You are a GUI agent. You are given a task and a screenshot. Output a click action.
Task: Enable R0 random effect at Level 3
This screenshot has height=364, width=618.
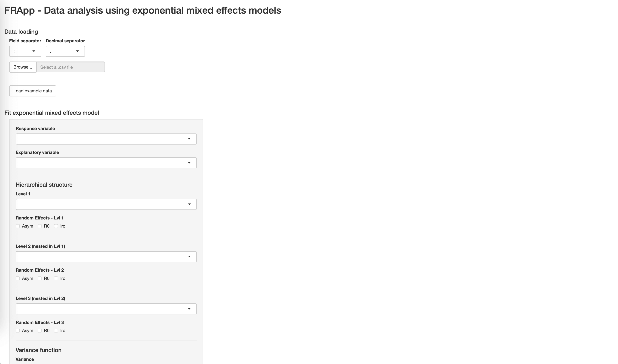coord(40,330)
